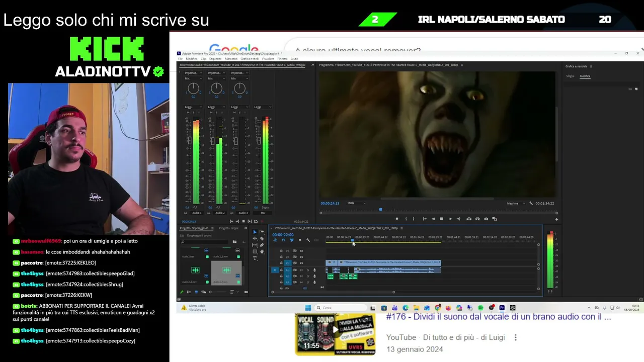The width and height of the screenshot is (644, 362).
Task: Open the Premiere File menu
Action: click(x=180, y=59)
